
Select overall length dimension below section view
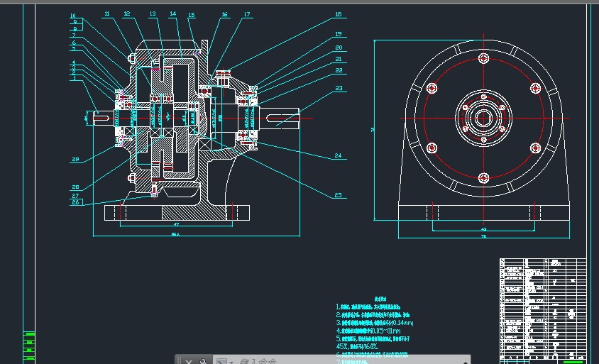[175, 234]
